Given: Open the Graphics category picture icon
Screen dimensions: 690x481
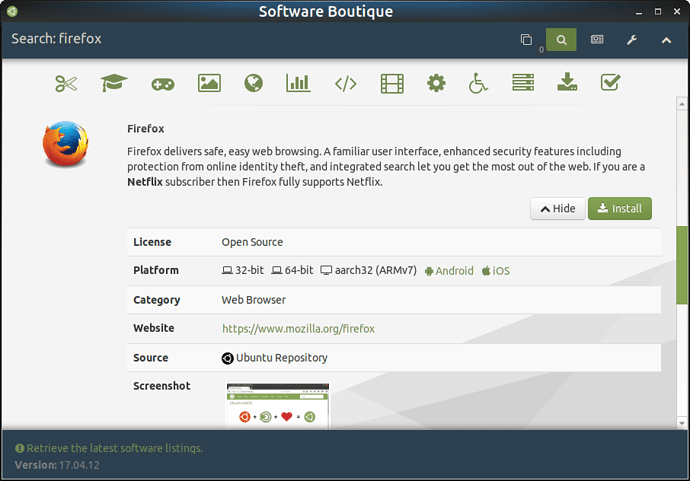Looking at the screenshot, I should (209, 83).
